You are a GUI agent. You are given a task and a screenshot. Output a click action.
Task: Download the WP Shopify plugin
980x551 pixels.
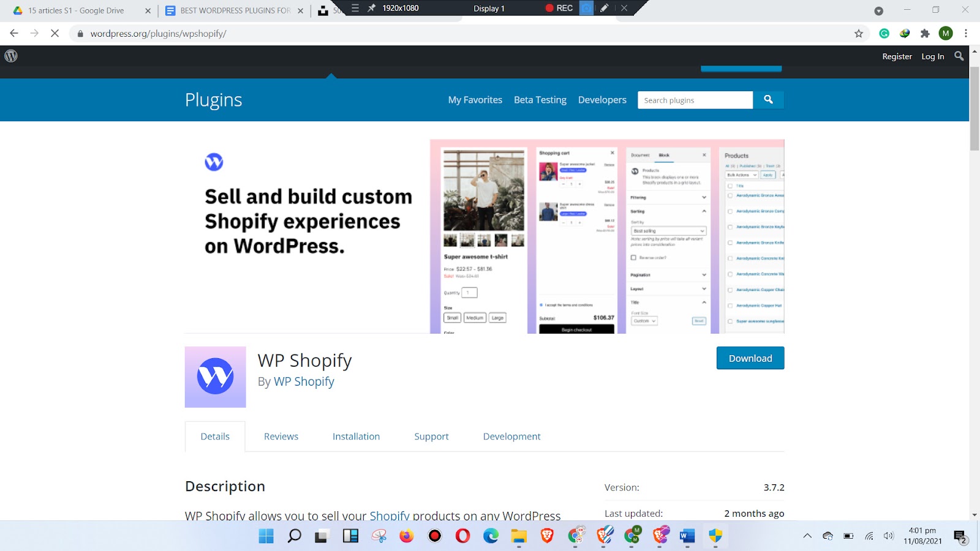(750, 358)
